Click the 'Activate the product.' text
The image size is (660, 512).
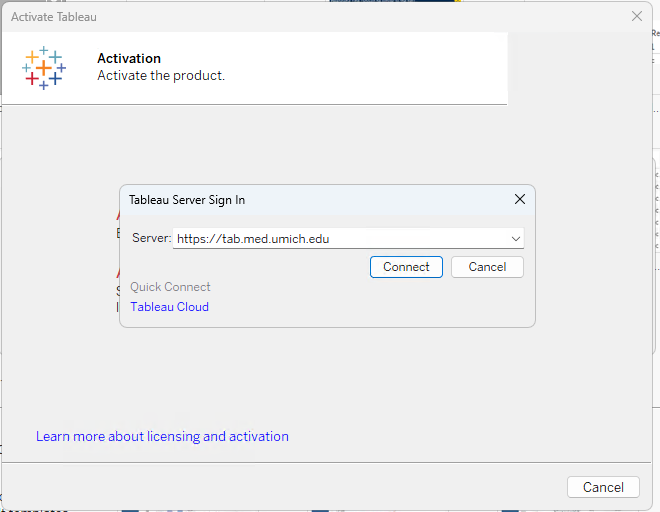(161, 75)
